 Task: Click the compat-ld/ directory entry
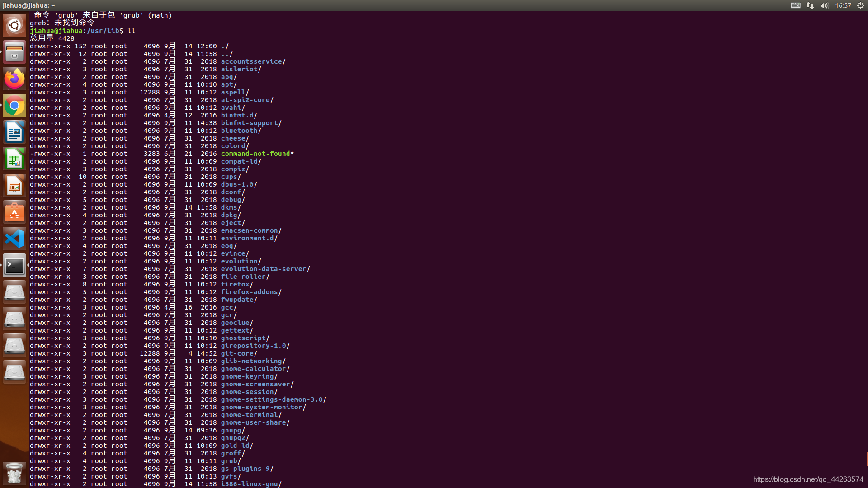tap(241, 161)
